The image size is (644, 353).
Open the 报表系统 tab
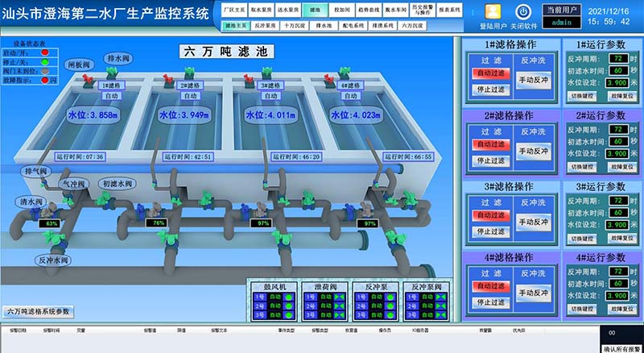click(x=449, y=10)
